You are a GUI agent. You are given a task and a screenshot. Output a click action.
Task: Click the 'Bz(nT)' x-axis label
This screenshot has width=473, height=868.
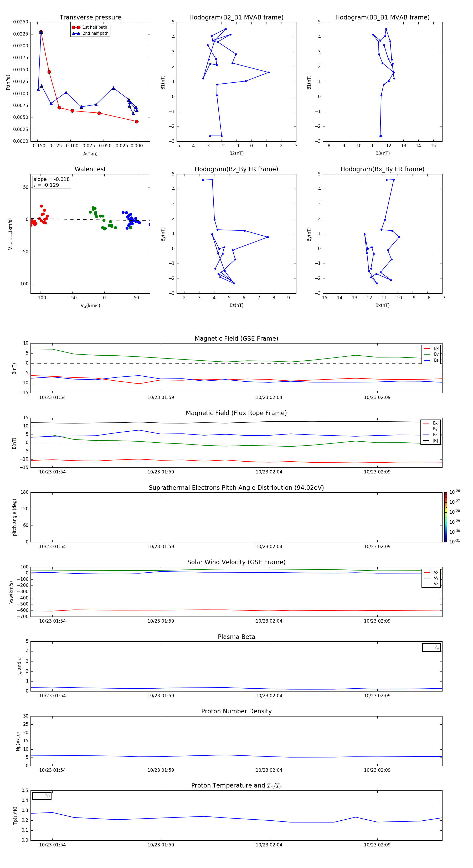pos(236,306)
